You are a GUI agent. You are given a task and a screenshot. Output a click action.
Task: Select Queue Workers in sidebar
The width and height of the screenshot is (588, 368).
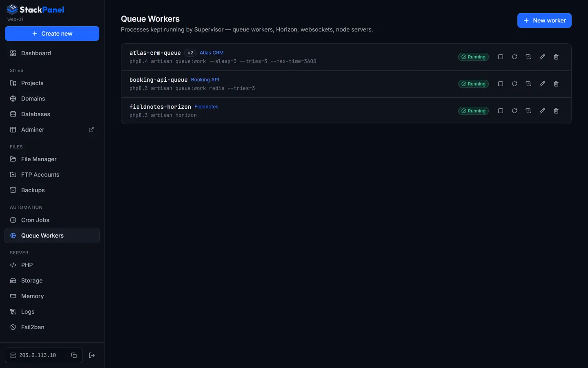(52, 236)
